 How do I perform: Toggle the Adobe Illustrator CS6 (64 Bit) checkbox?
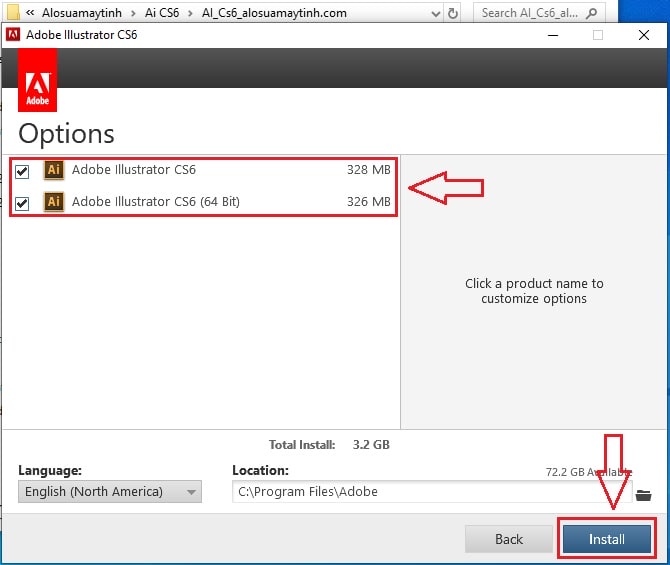click(22, 203)
